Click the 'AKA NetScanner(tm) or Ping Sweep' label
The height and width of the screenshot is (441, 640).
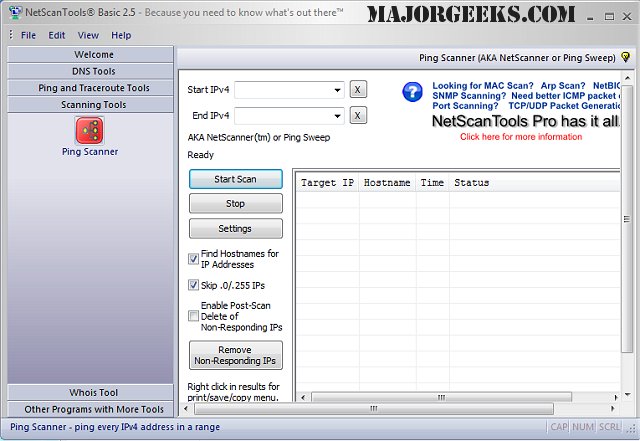click(259, 138)
